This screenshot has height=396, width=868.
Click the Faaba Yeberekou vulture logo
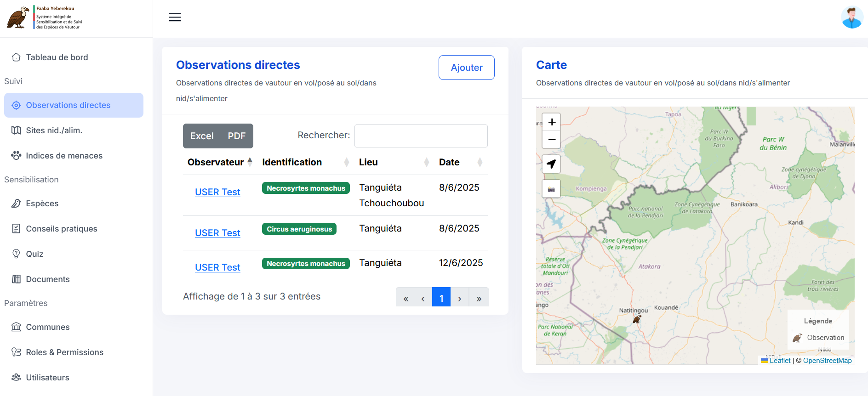(x=18, y=17)
